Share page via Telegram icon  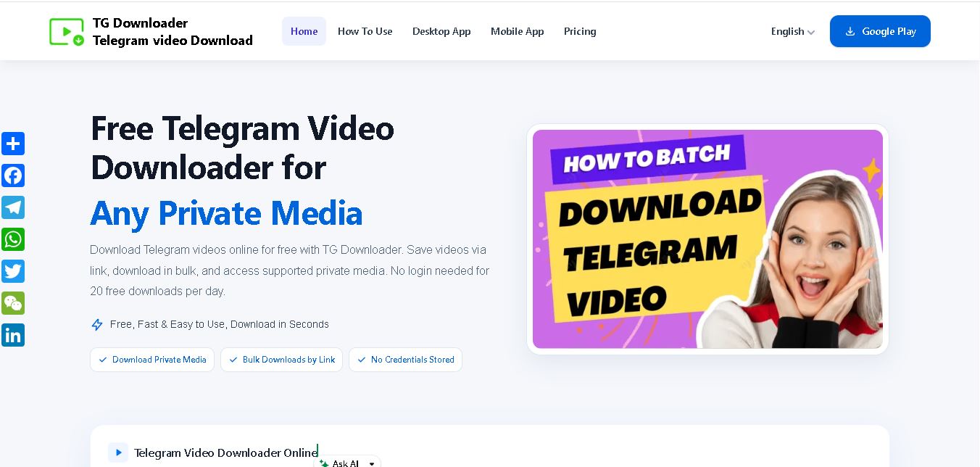(13, 207)
